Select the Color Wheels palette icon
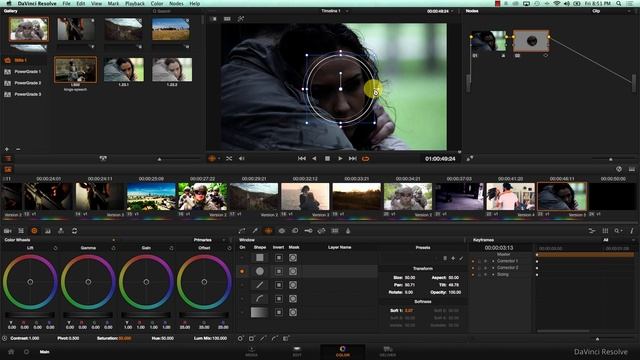The height and width of the screenshot is (360, 640). (34, 231)
